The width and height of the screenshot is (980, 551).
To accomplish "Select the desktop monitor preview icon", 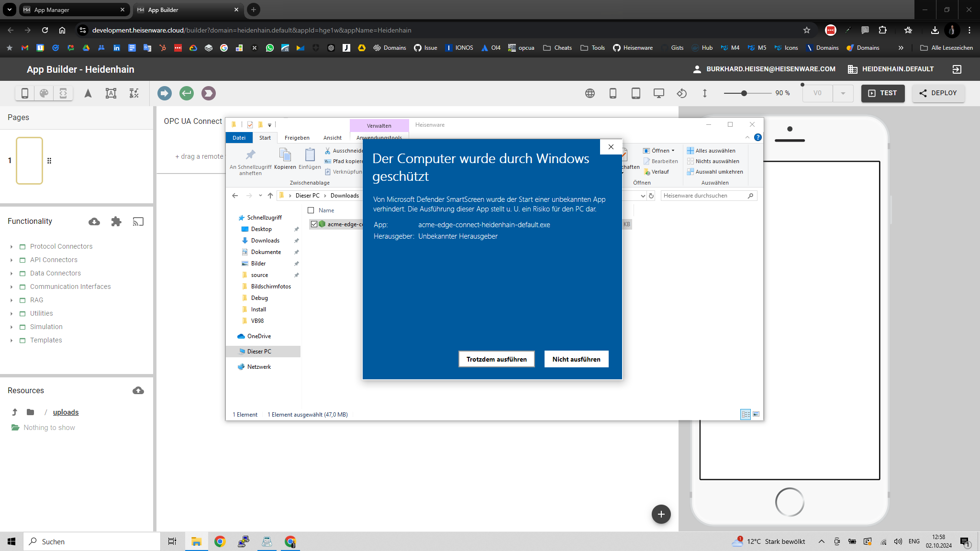I will click(x=659, y=93).
